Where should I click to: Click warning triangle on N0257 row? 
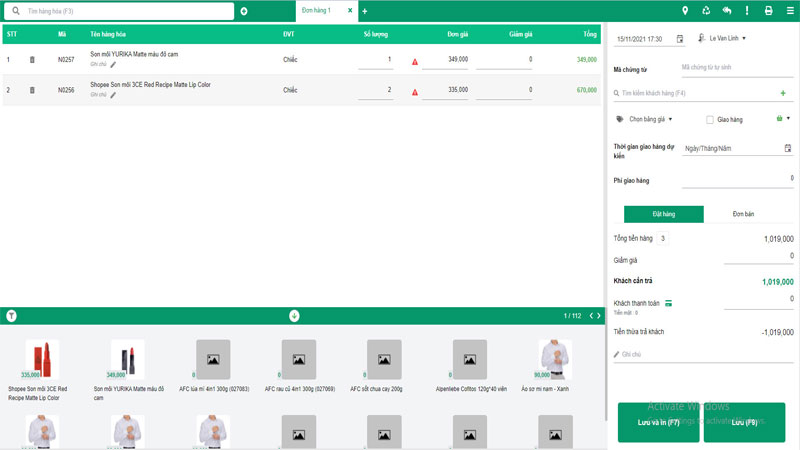pyautogui.click(x=415, y=62)
